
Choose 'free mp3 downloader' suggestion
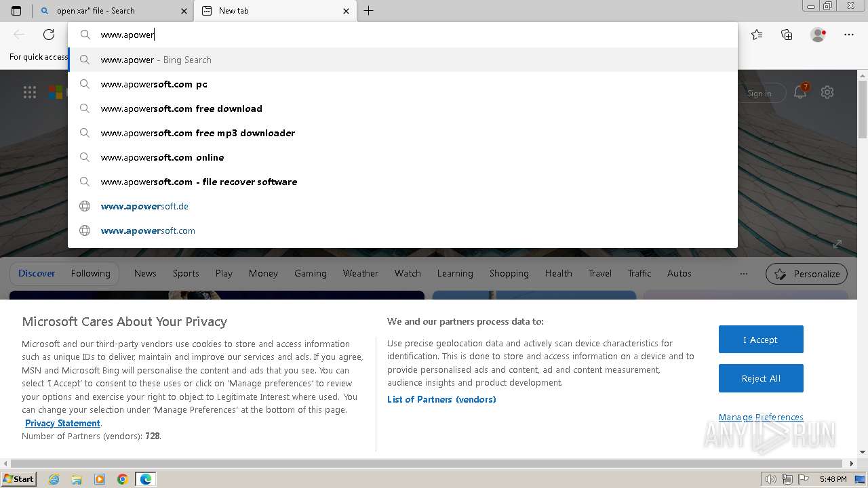(403, 133)
